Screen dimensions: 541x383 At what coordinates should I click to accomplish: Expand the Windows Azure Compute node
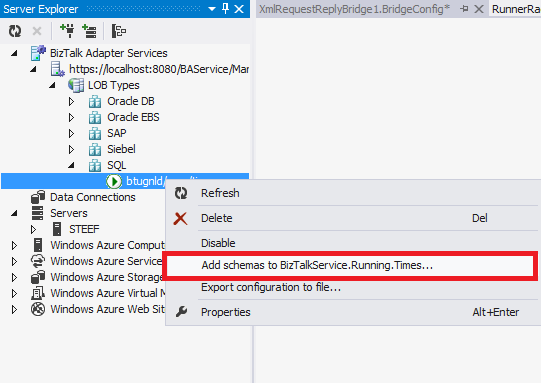coord(14,245)
